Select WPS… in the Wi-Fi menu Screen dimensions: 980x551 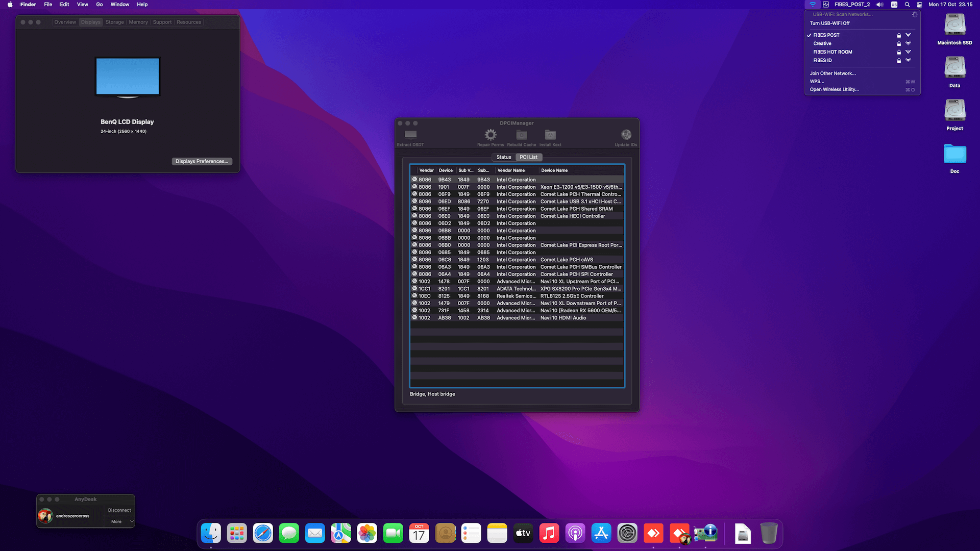tap(863, 82)
